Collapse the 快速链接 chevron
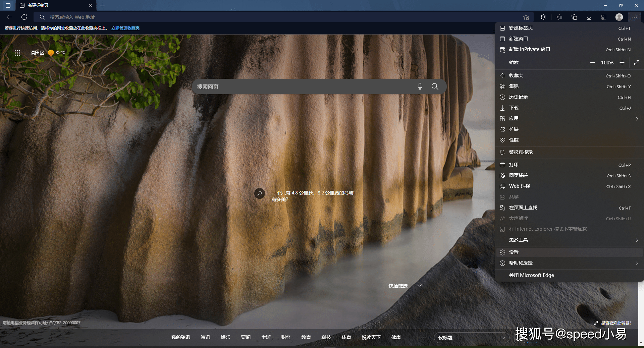The image size is (644, 348). pyautogui.click(x=419, y=286)
